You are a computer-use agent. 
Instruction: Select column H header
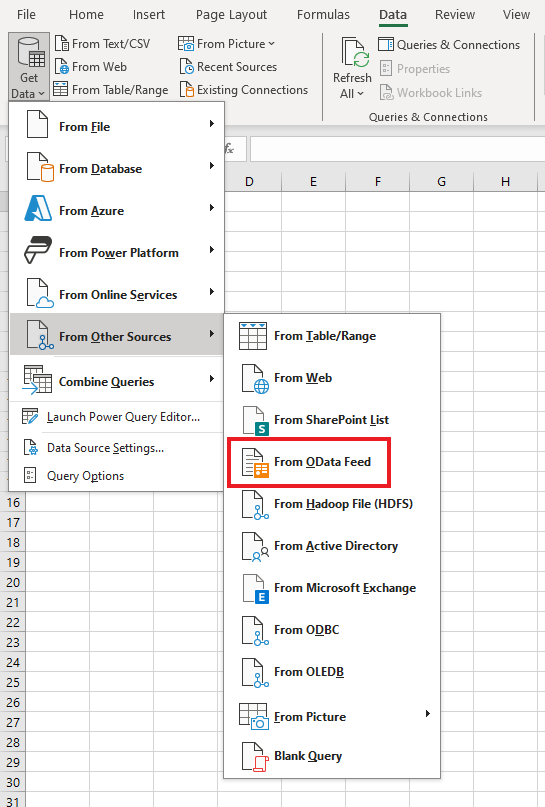505,182
